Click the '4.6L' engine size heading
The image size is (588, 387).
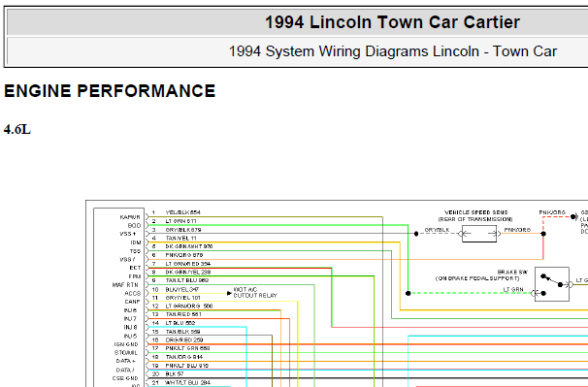pyautogui.click(x=17, y=129)
